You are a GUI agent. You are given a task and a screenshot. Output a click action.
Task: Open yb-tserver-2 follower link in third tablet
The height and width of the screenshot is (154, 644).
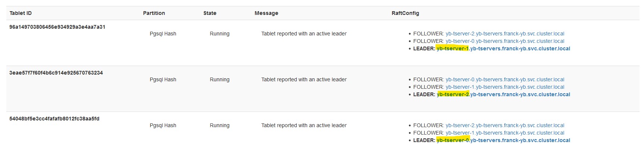point(505,125)
